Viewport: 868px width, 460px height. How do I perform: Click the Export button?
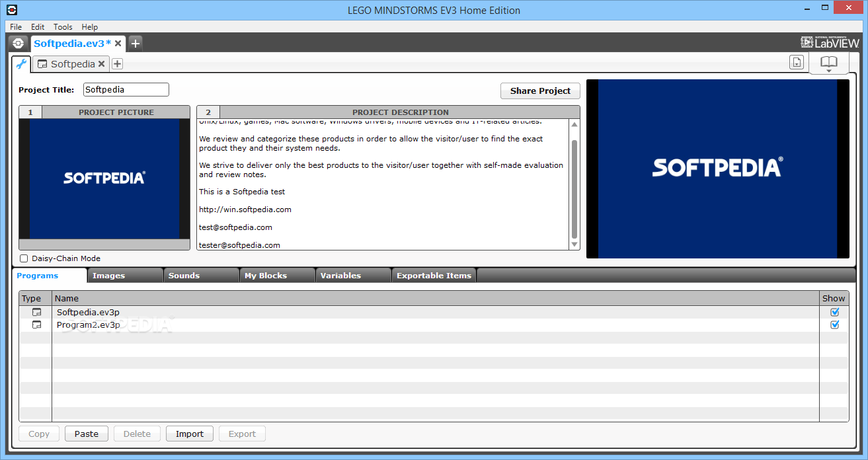click(242, 434)
